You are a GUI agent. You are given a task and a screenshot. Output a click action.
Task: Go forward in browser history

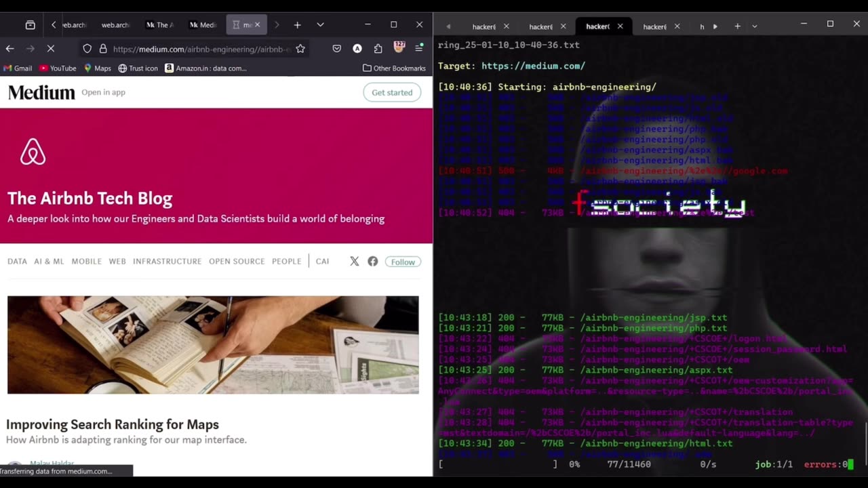tap(30, 49)
